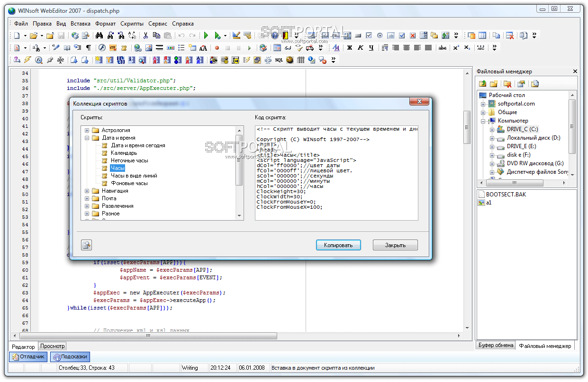
Task: Click the Save floppy disk icon
Action: [61, 36]
